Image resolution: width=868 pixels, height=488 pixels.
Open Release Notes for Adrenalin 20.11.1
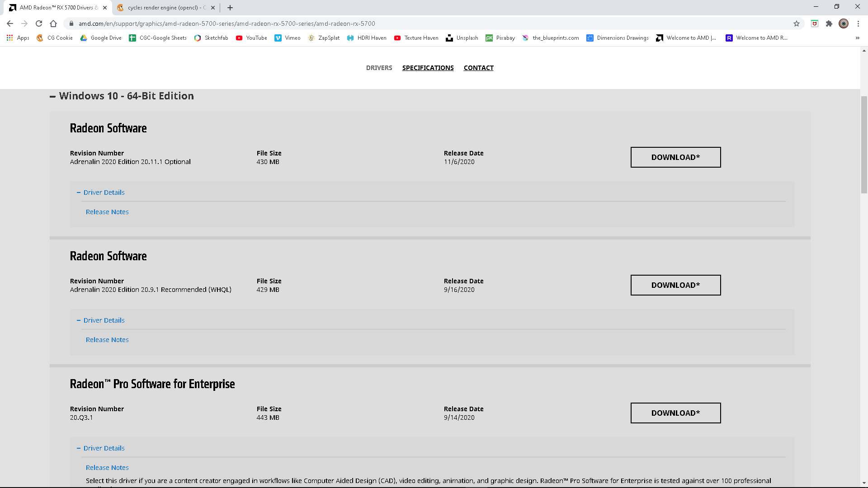107,212
